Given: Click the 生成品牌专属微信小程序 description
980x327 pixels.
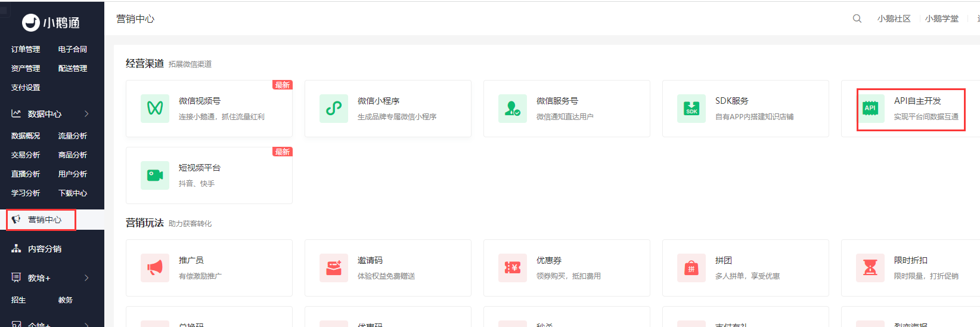Looking at the screenshot, I should [x=397, y=117].
